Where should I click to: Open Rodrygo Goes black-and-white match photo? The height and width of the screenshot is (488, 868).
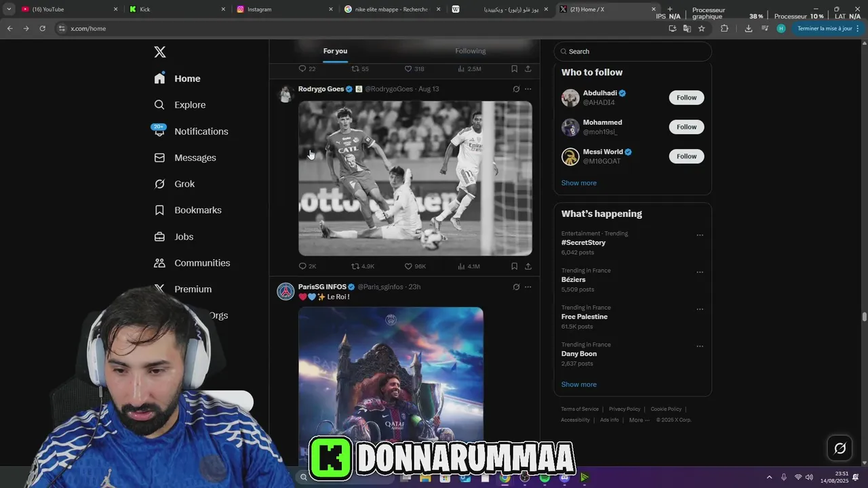point(415,178)
